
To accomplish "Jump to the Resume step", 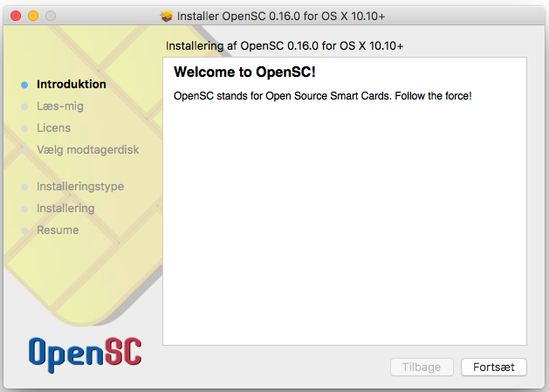I will click(x=58, y=230).
